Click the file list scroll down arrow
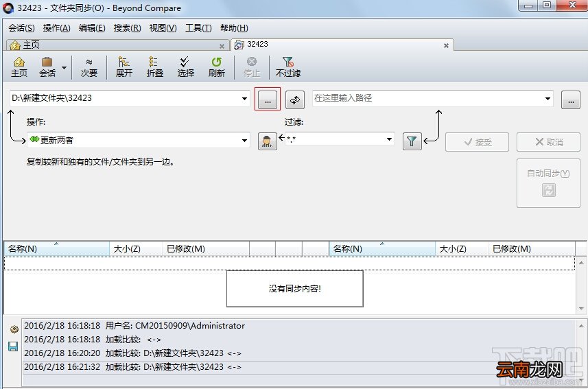 (x=581, y=309)
